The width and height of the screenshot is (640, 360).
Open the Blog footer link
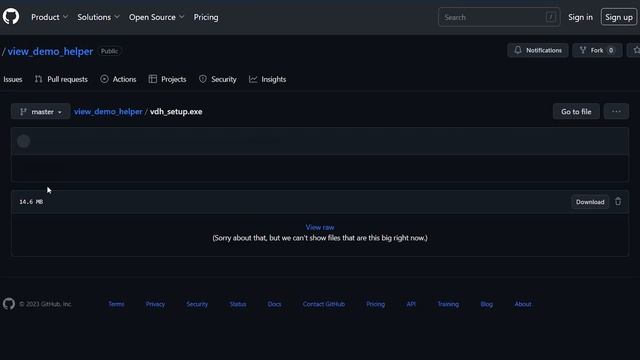[x=487, y=304]
